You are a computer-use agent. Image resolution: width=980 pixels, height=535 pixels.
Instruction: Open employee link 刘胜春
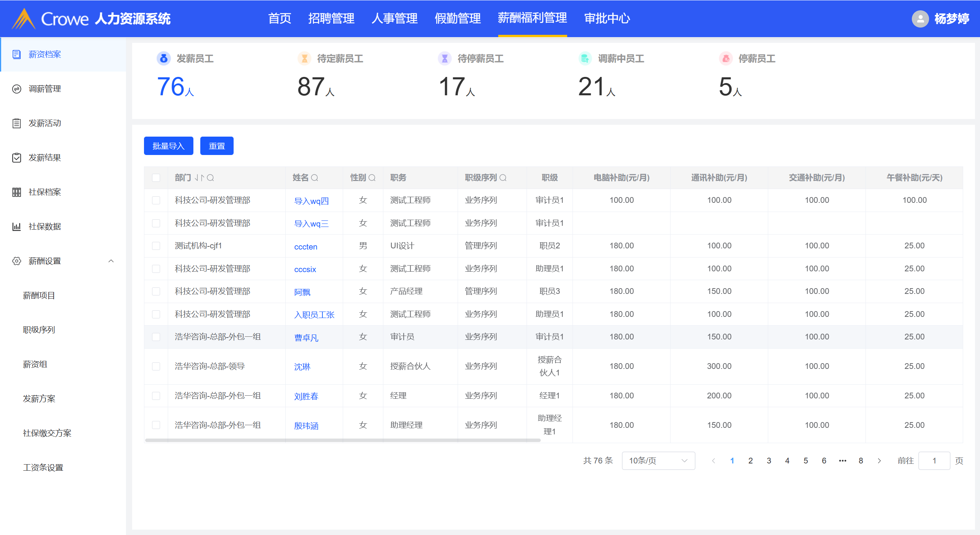tap(306, 396)
